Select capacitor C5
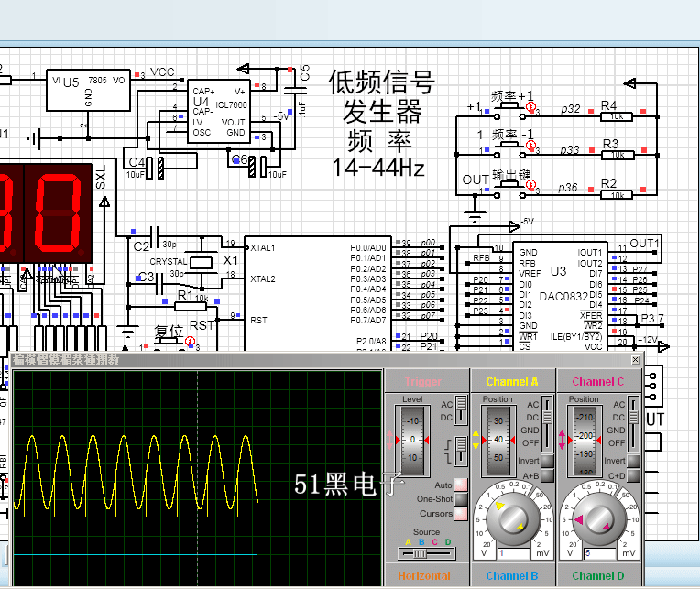 pyautogui.click(x=295, y=91)
